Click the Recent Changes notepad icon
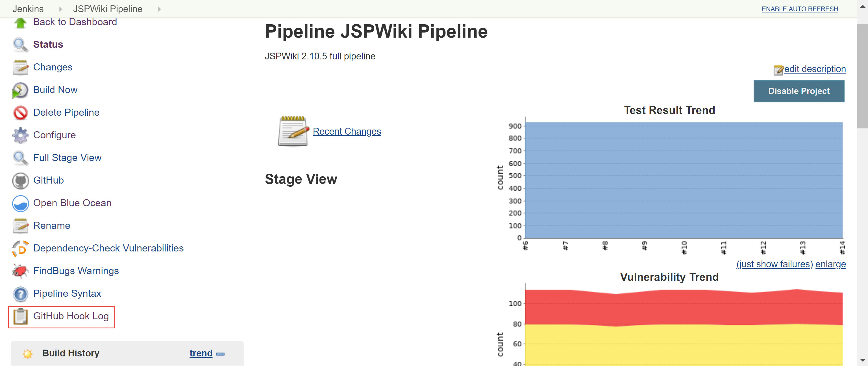 pyautogui.click(x=293, y=131)
